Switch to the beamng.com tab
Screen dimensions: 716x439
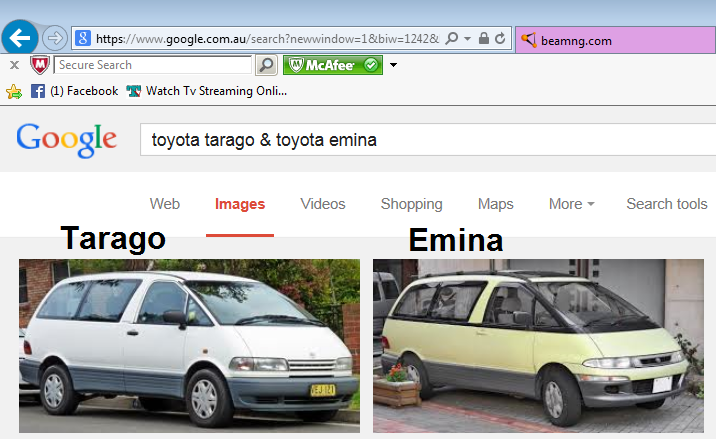click(x=615, y=40)
